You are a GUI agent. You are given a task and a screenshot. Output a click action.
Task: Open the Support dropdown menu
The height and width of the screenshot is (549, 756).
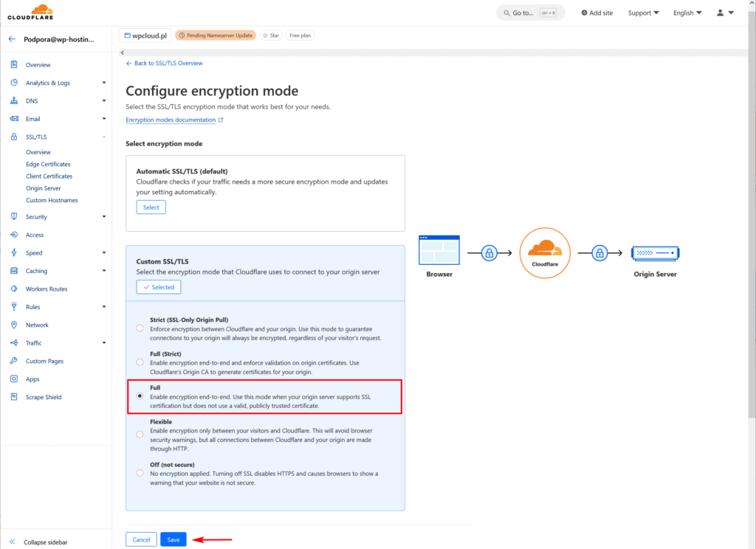[643, 13]
